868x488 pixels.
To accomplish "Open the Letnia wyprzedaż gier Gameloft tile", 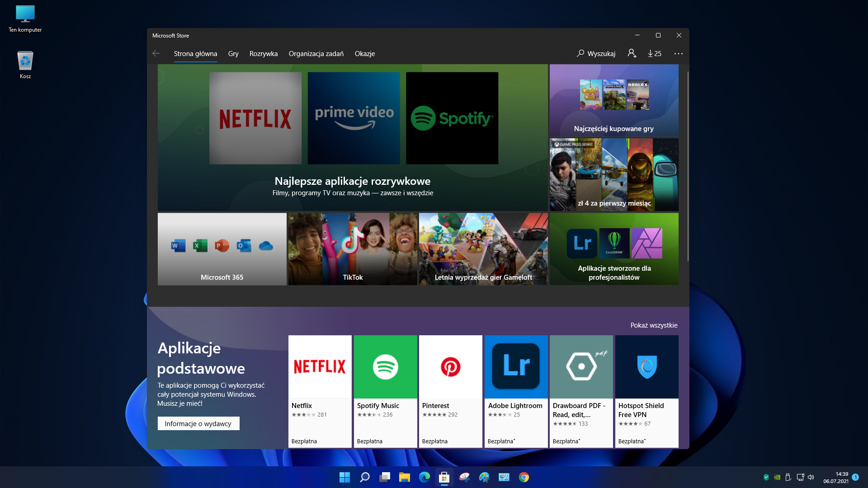I will coord(483,249).
